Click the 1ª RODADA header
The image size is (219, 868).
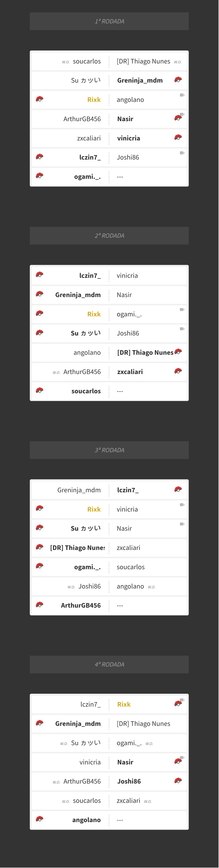pyautogui.click(x=109, y=21)
